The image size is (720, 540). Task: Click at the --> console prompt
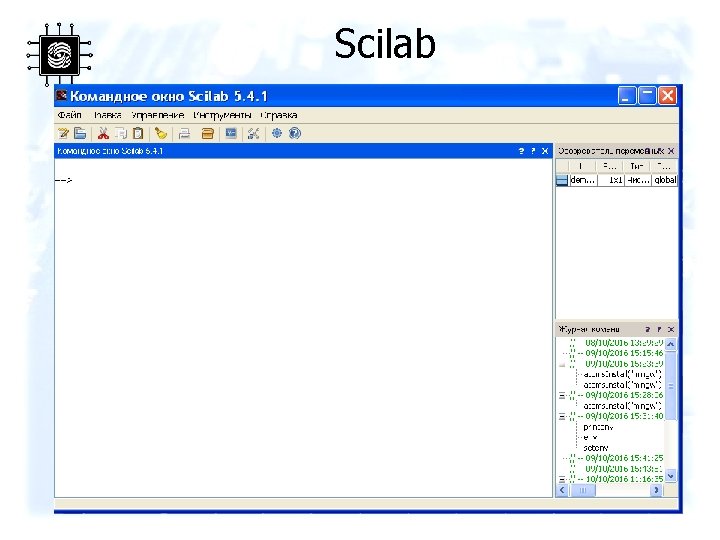pyautogui.click(x=63, y=180)
